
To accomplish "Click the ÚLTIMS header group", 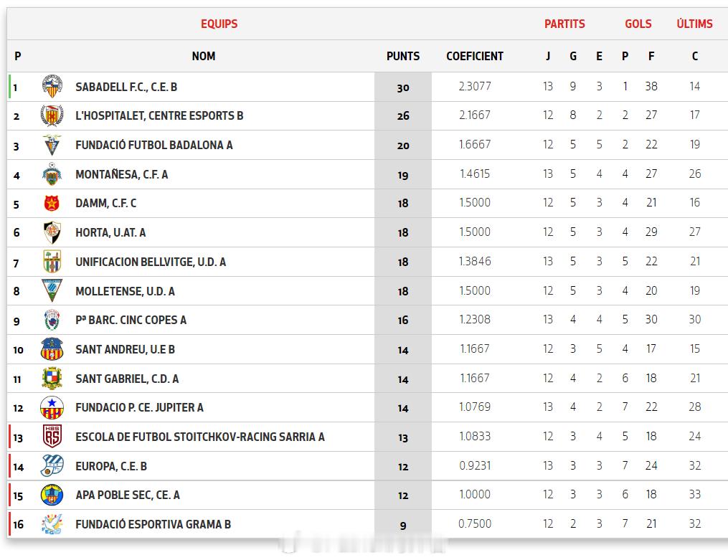I will (x=694, y=23).
